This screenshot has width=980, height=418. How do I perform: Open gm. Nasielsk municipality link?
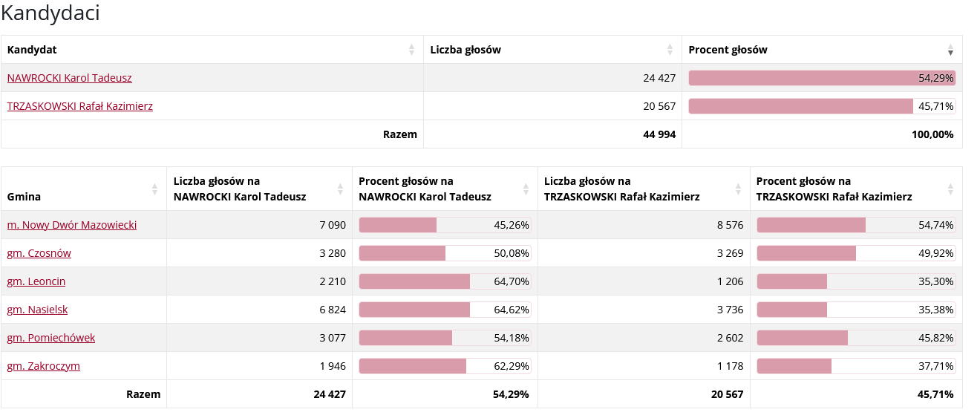click(37, 310)
